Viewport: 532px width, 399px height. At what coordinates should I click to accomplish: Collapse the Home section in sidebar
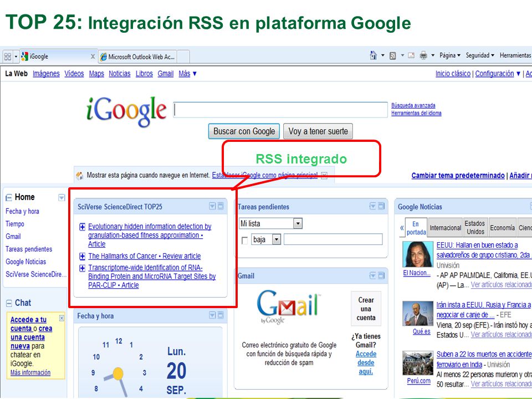9,198
